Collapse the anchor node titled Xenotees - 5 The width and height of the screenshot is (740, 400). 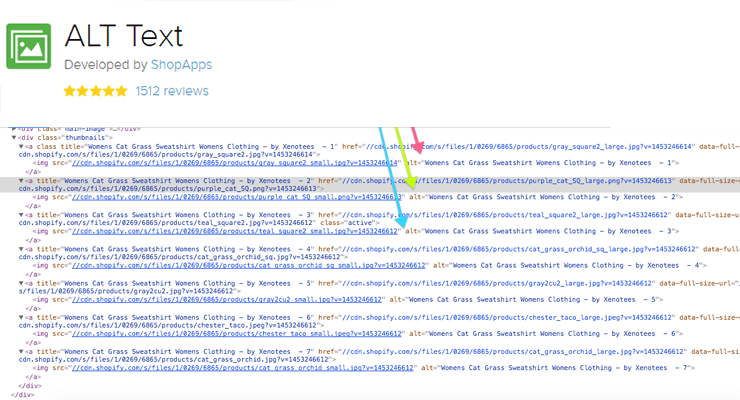point(21,283)
